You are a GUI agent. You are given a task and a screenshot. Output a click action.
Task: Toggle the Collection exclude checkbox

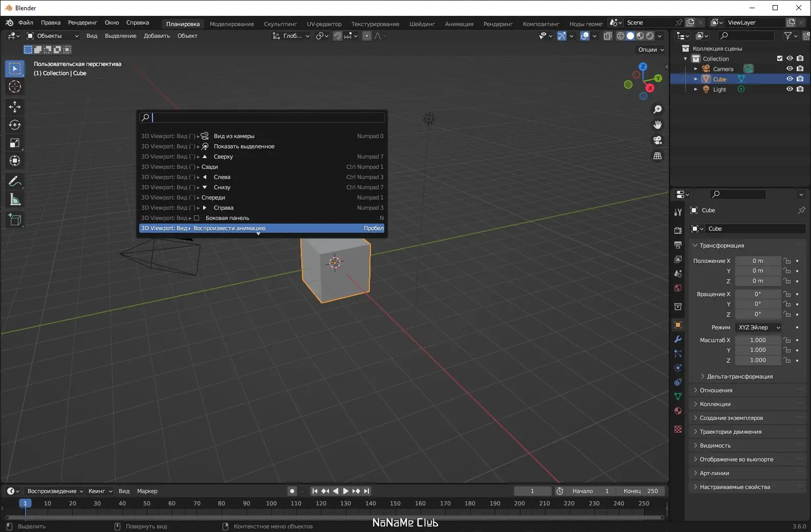pos(780,58)
